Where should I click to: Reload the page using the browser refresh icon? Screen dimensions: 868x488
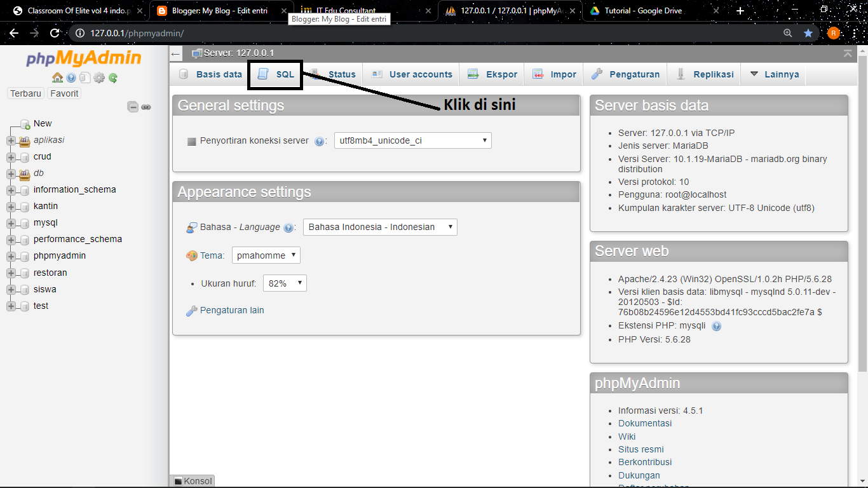54,34
